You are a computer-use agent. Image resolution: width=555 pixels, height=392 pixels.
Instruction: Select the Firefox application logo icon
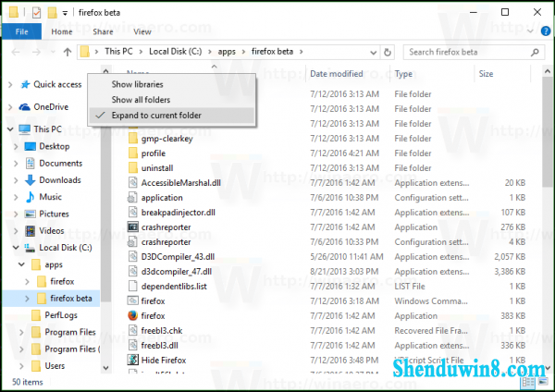[132, 315]
